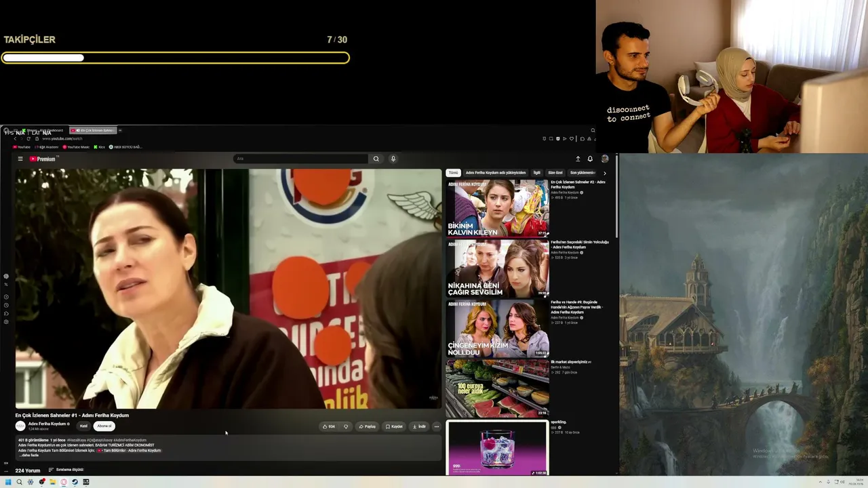Viewport: 868px width, 488px height.
Task: Open 'Adını Feriha Koydum' channel name below video
Action: (x=47, y=424)
